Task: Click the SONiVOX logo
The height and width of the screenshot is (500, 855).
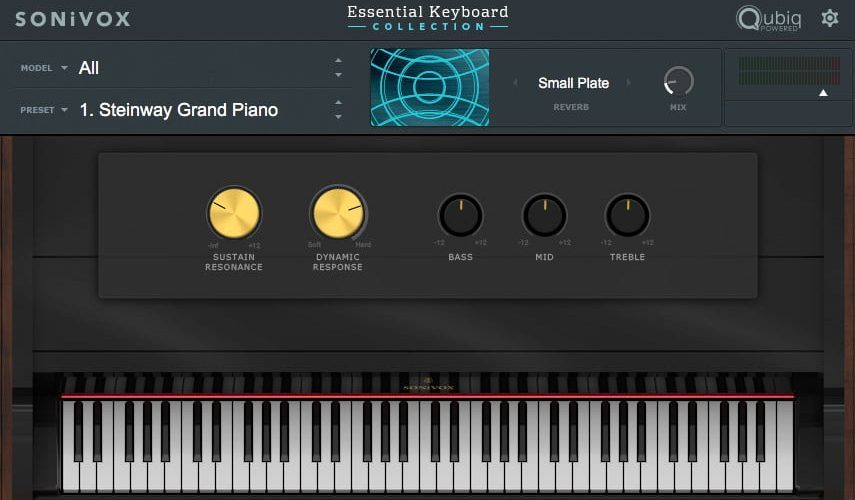Action: point(73,19)
